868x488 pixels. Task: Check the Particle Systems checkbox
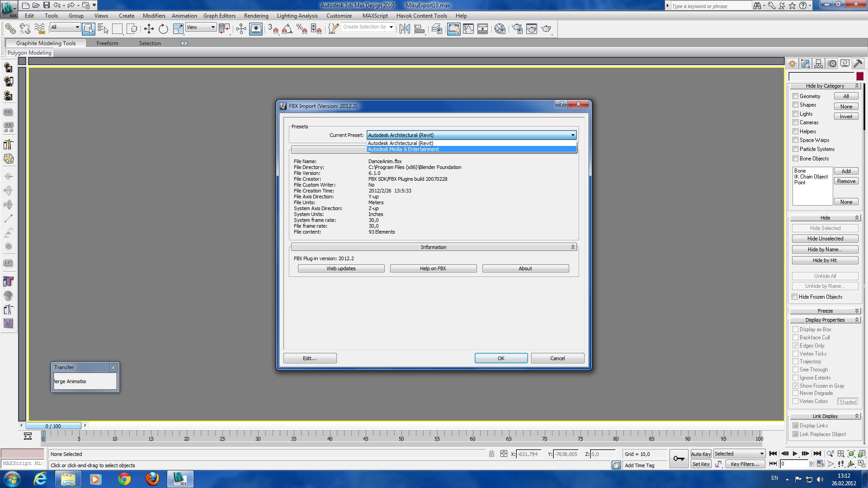coord(795,149)
